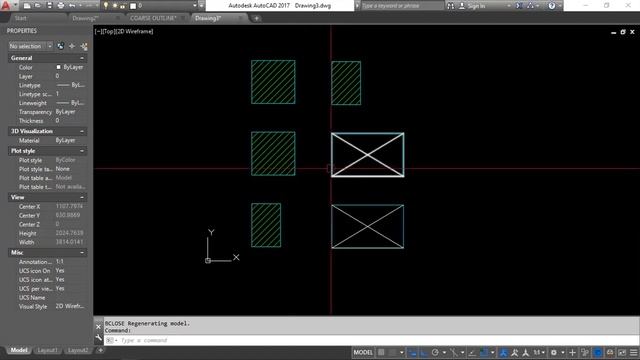Click the Clean Screen status icon
640x360 pixels.
622,352
